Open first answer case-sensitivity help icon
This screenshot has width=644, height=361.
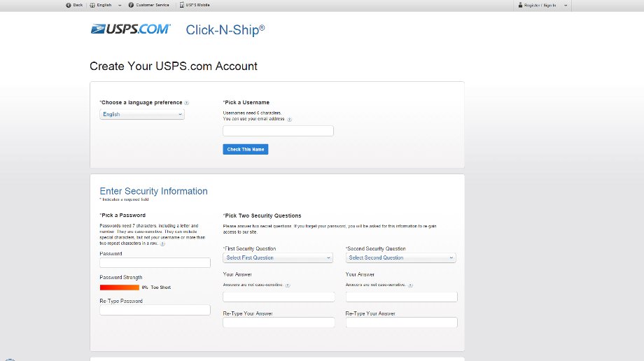(x=288, y=285)
